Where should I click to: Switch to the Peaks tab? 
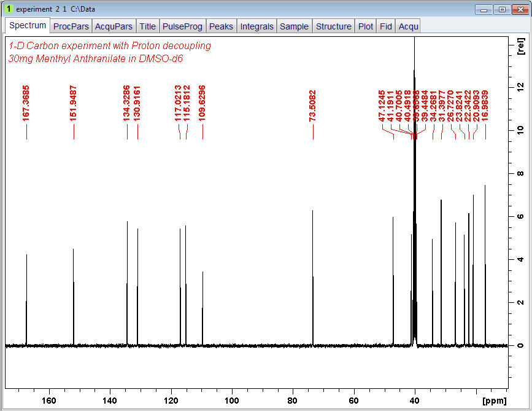click(x=221, y=26)
